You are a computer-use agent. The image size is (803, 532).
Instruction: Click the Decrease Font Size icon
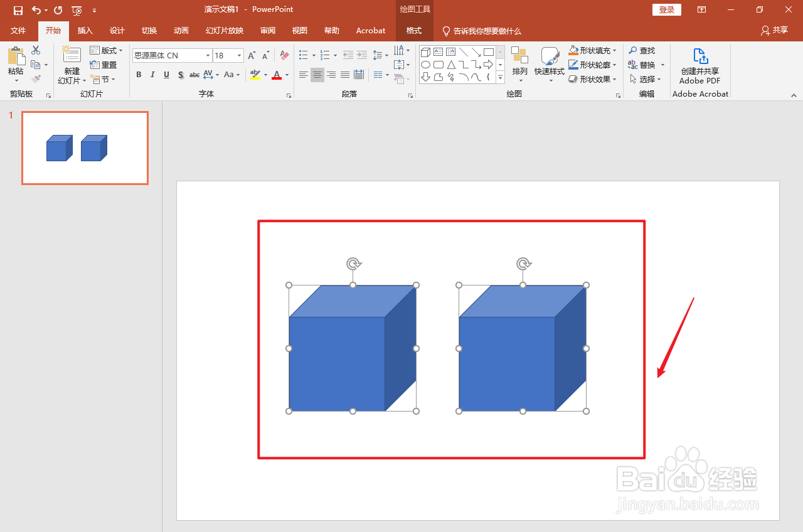point(265,56)
